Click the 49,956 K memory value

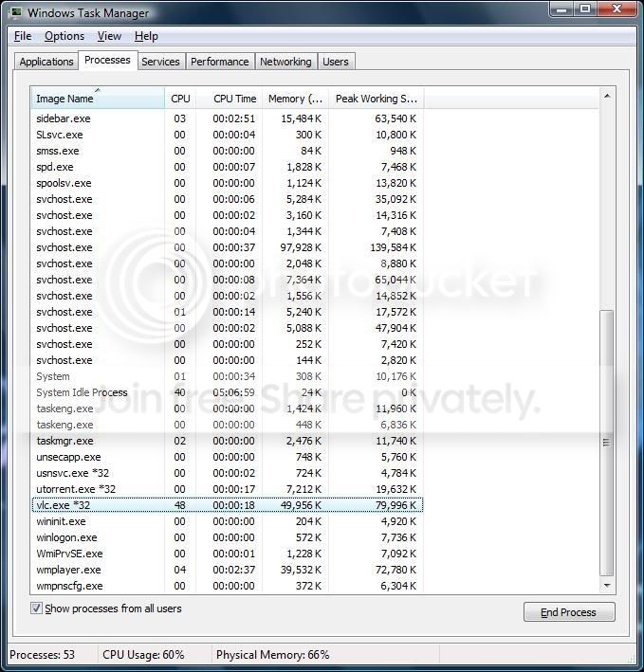(301, 505)
